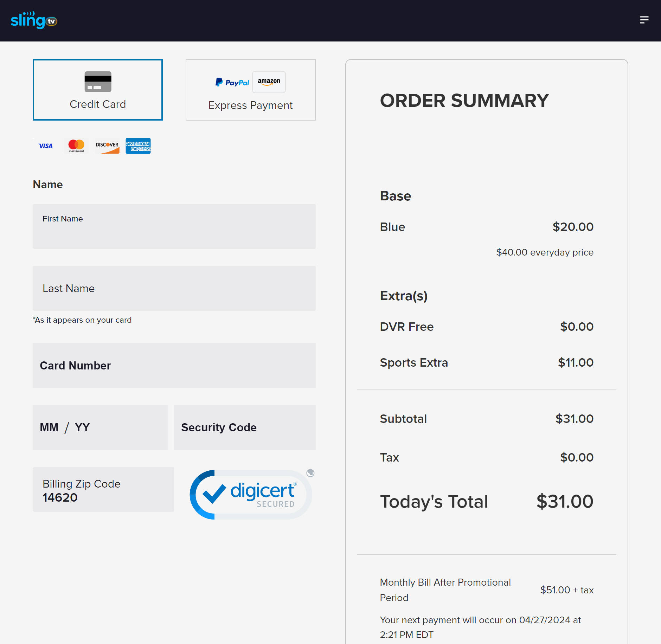Focus the Last Name field
This screenshot has width=661, height=644.
tap(174, 288)
